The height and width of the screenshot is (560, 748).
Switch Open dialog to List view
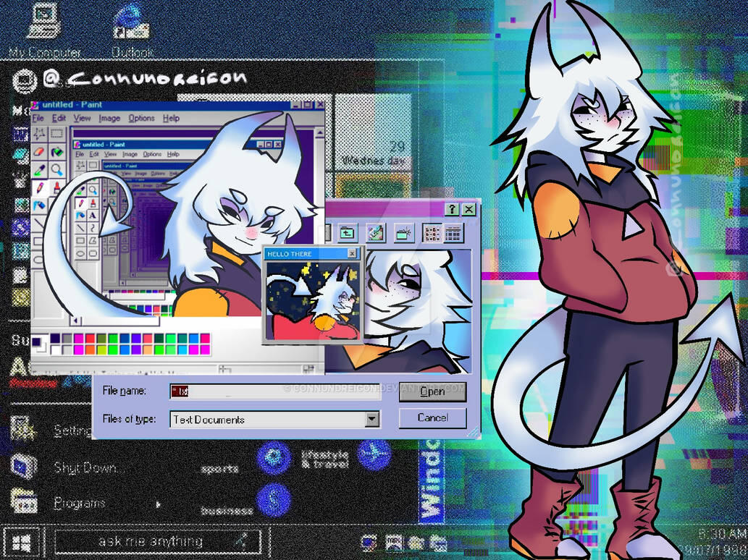click(431, 232)
